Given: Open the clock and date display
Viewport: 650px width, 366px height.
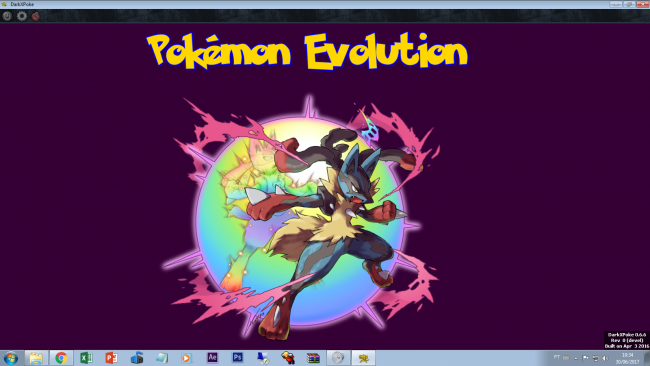Looking at the screenshot, I should pyautogui.click(x=628, y=358).
